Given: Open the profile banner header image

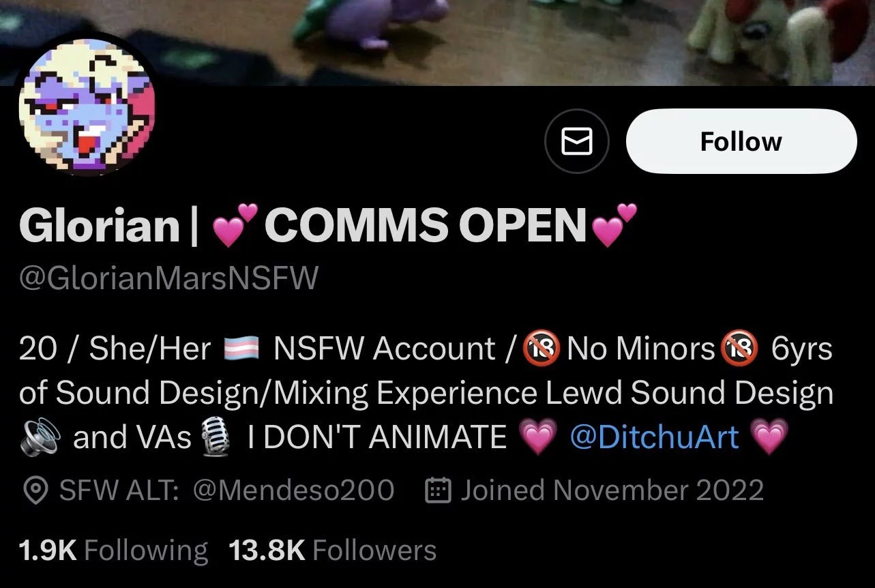Looking at the screenshot, I should (437, 42).
